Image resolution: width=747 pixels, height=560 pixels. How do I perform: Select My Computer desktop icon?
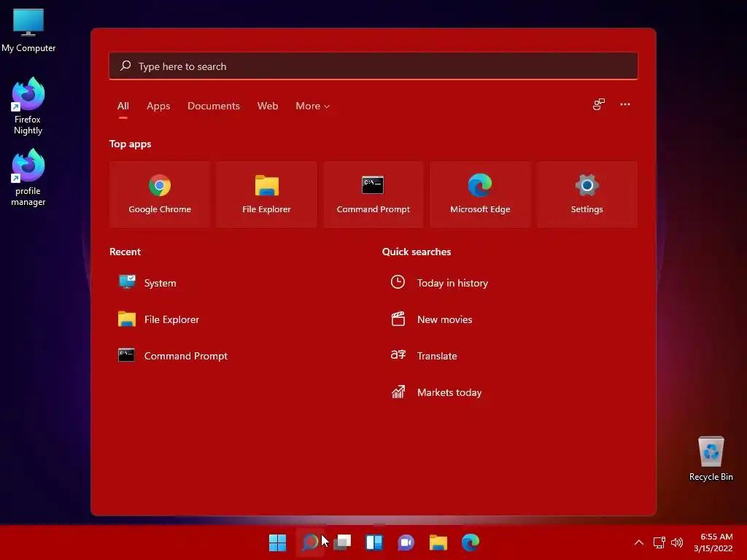click(28, 31)
